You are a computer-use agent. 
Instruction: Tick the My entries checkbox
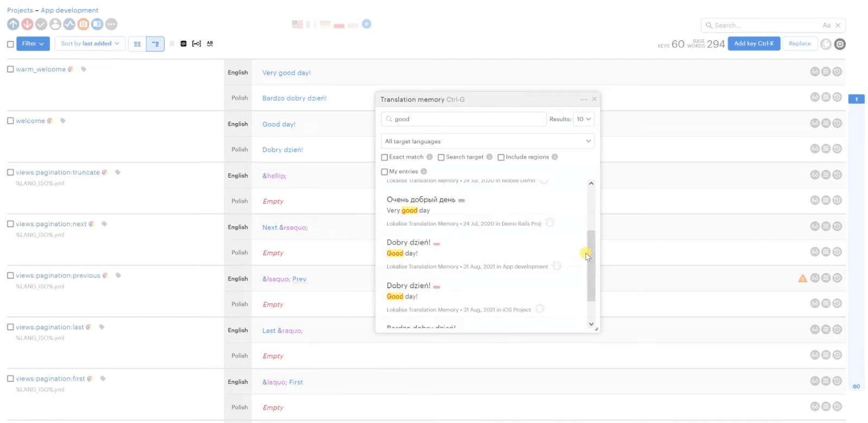[x=385, y=172]
